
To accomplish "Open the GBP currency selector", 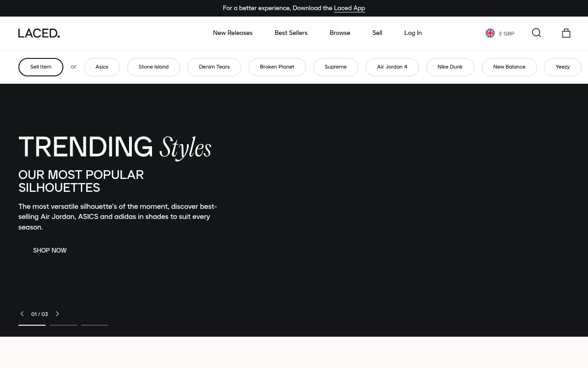I will 500,33.
